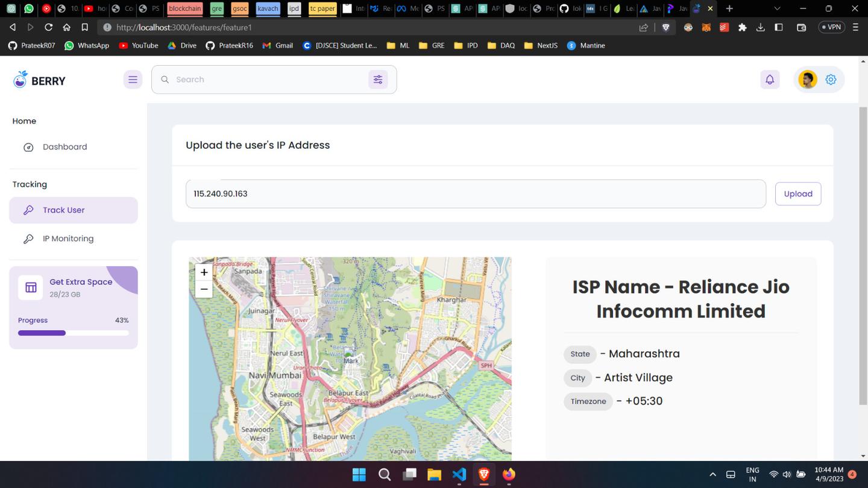
Task: Open Brave Wallet icon
Action: click(x=802, y=27)
